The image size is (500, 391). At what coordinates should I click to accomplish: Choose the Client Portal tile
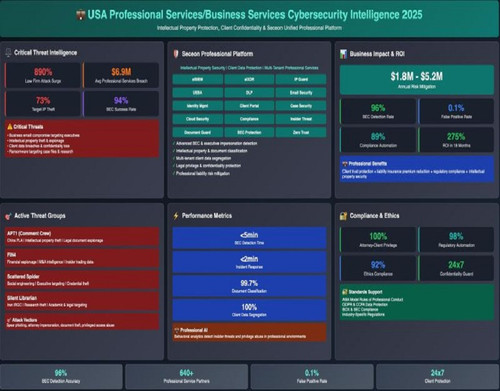pyautogui.click(x=249, y=106)
